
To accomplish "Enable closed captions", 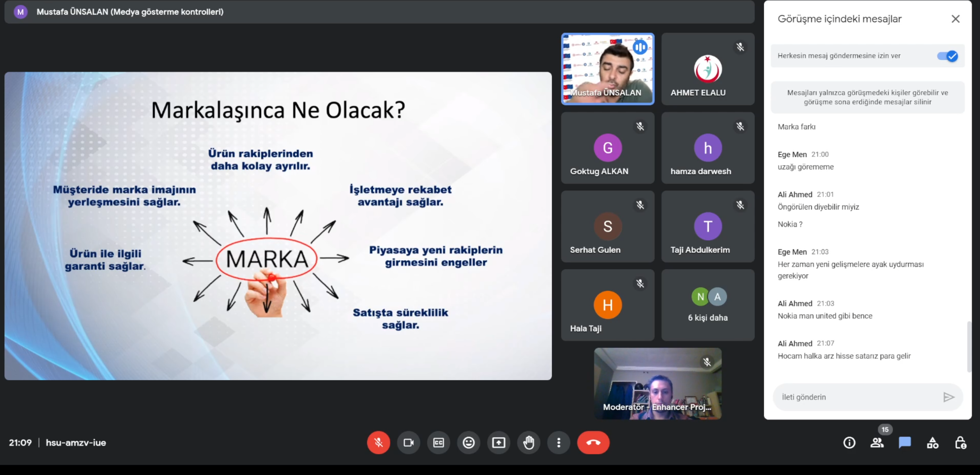I will [x=438, y=442].
